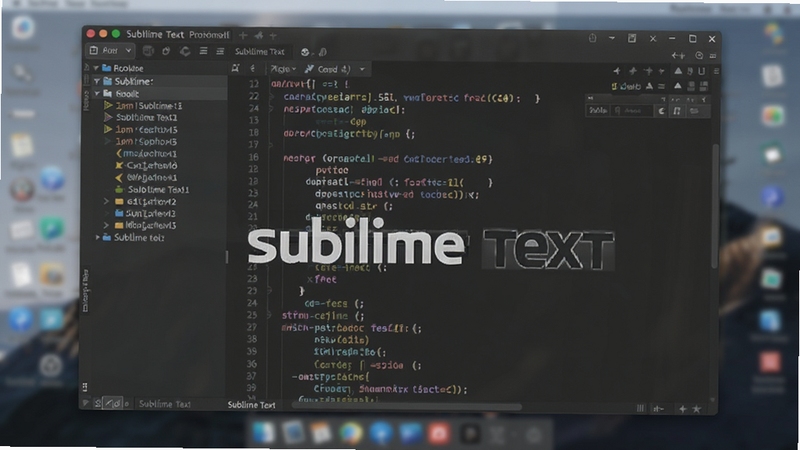Click the save disk icon in the title bar
This screenshot has width=800, height=450.
632,38
